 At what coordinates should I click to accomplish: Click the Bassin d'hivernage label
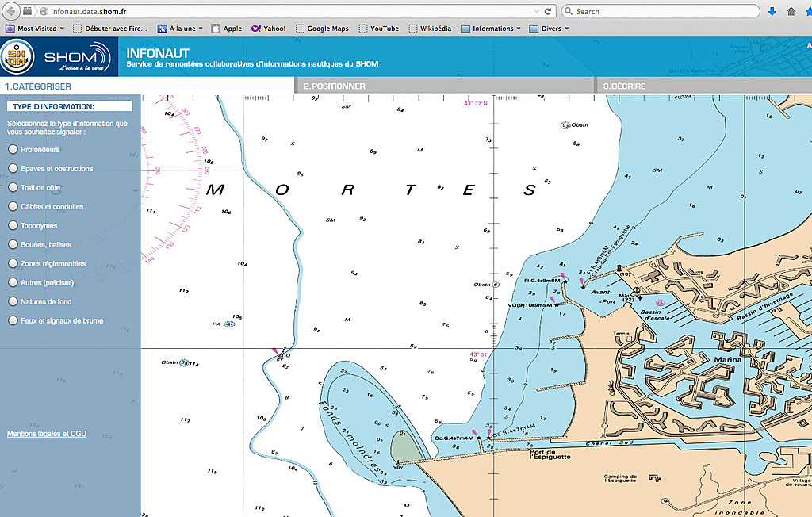(765, 307)
